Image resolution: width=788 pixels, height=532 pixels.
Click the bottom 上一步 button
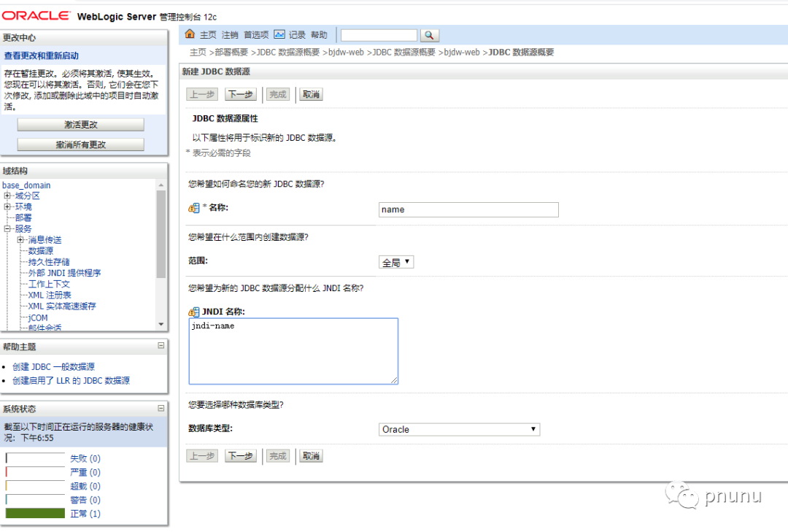[x=202, y=455]
